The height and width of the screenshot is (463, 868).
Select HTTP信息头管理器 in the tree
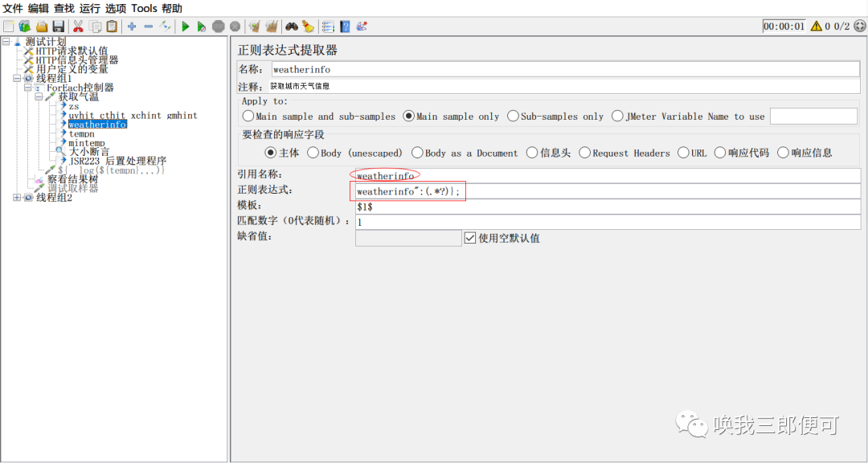[x=77, y=59]
